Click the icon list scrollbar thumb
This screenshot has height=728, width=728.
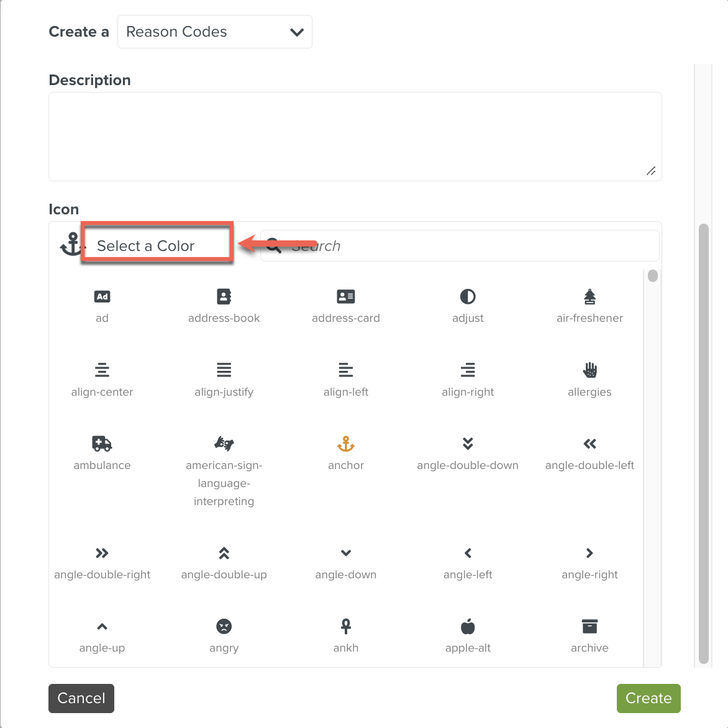tap(652, 276)
